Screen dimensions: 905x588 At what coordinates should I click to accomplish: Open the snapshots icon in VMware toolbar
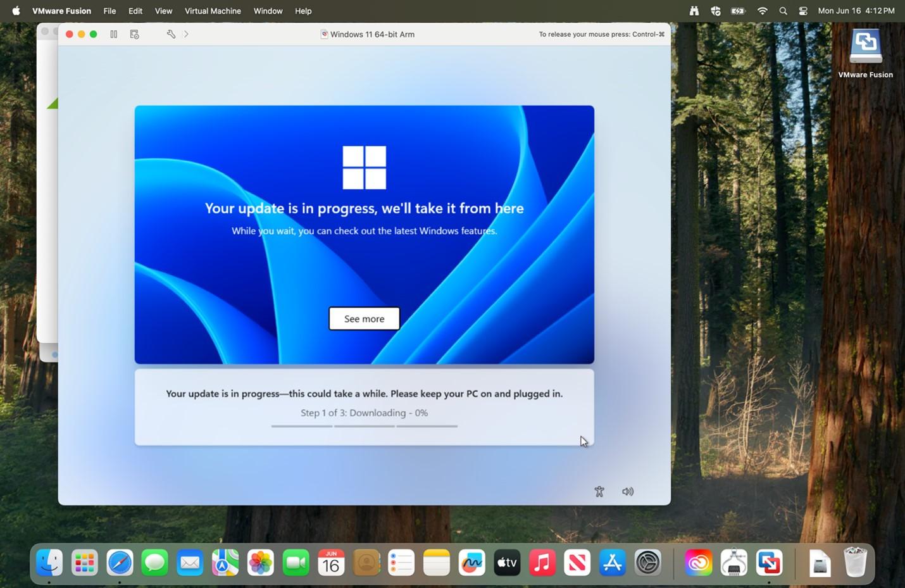134,34
